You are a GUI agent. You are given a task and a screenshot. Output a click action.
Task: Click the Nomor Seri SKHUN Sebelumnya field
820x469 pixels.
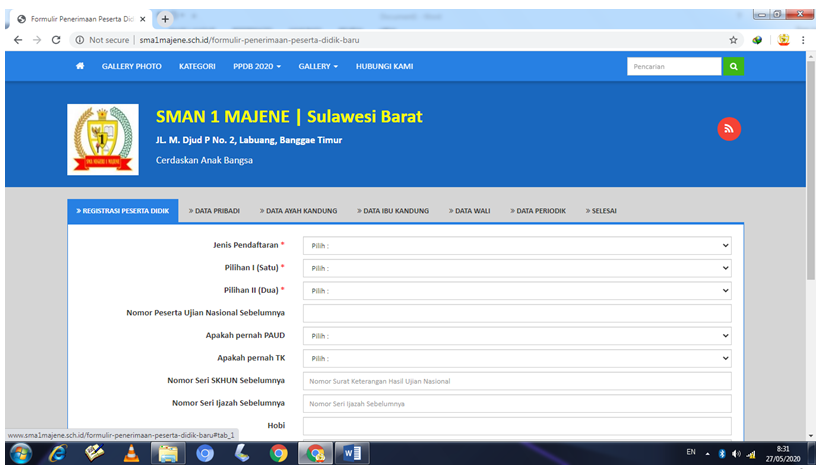[x=517, y=381]
